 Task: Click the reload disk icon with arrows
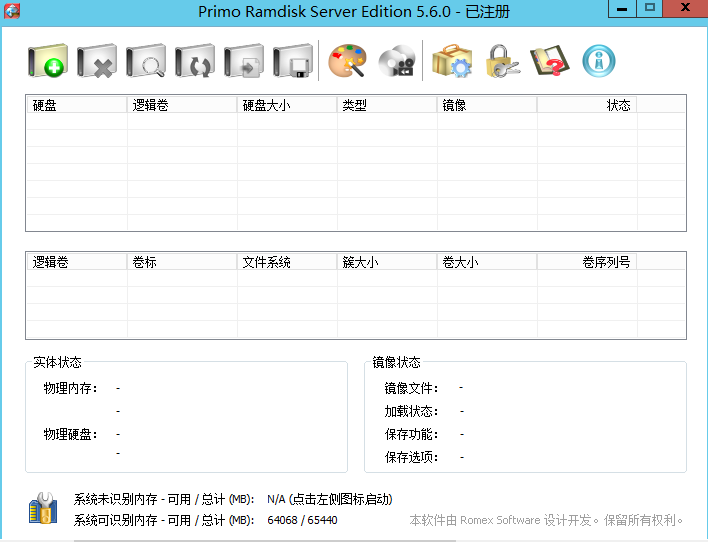click(195, 61)
